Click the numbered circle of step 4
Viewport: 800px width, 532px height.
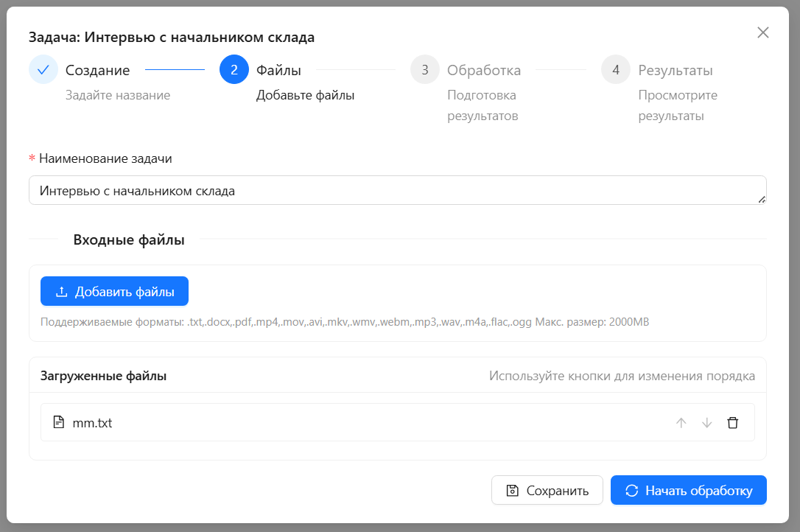point(614,70)
